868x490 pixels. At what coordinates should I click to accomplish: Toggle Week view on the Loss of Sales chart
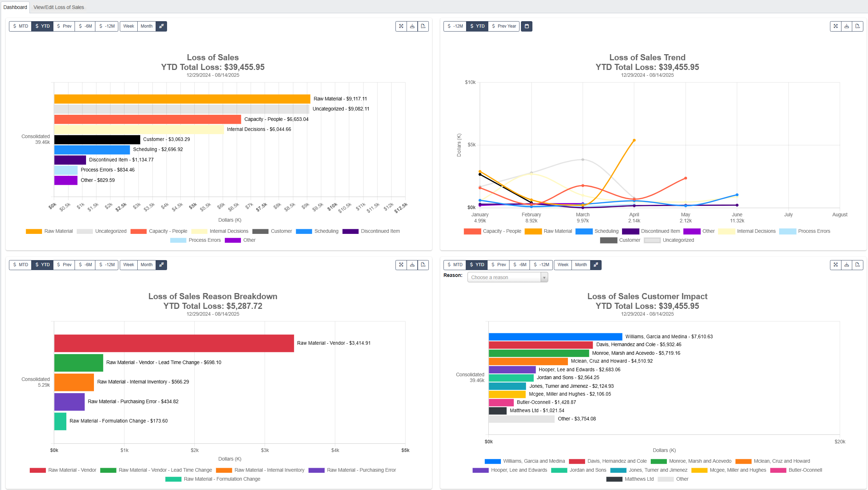pyautogui.click(x=128, y=26)
